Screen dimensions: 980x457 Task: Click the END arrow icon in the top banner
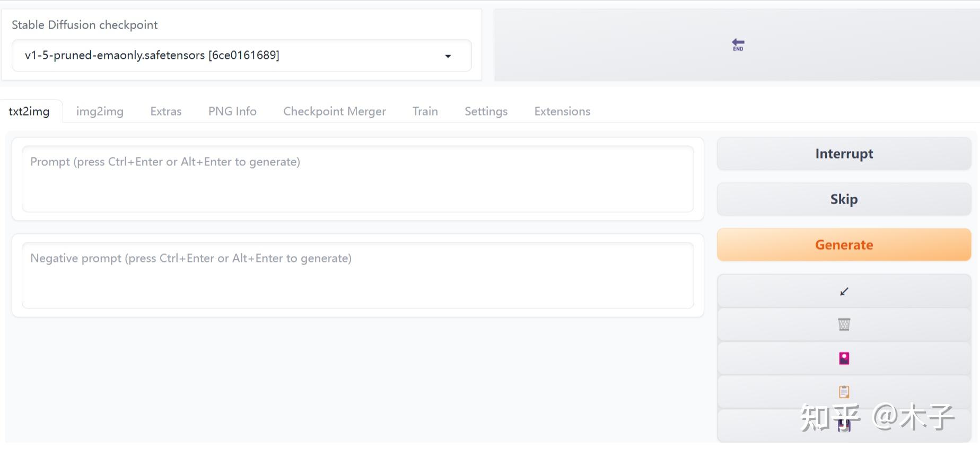(x=738, y=45)
